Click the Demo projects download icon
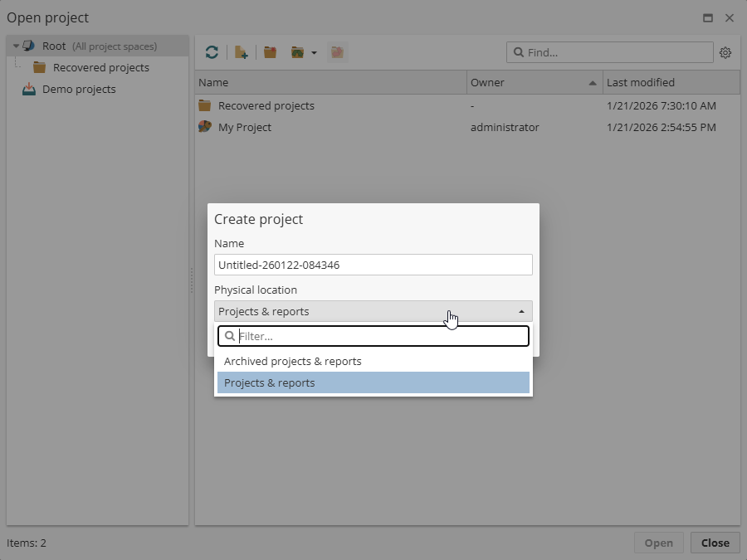 point(29,89)
